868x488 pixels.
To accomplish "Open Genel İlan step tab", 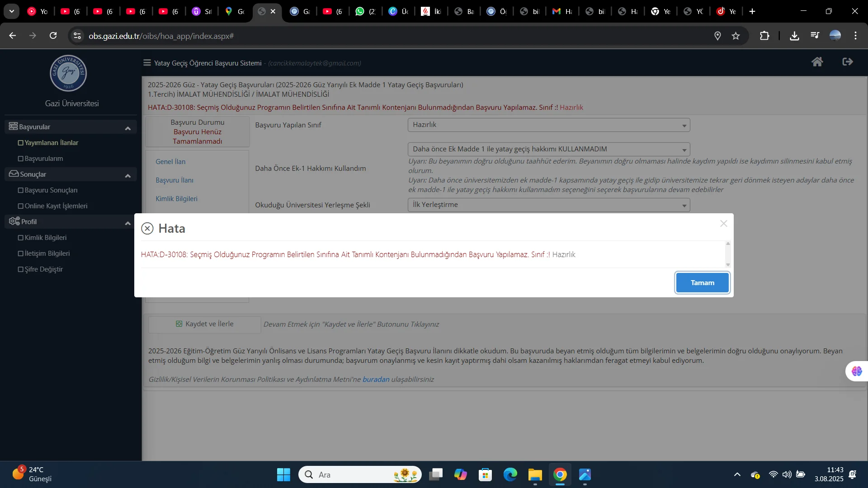I will [x=170, y=162].
